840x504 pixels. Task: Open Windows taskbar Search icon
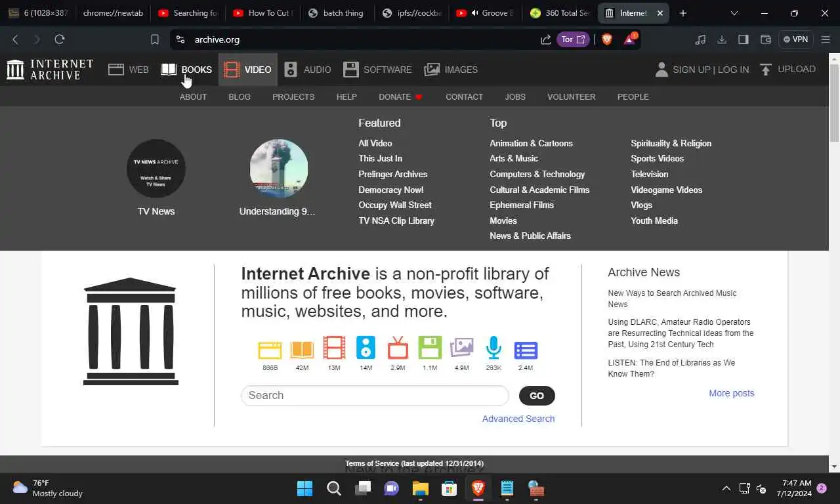[333, 488]
